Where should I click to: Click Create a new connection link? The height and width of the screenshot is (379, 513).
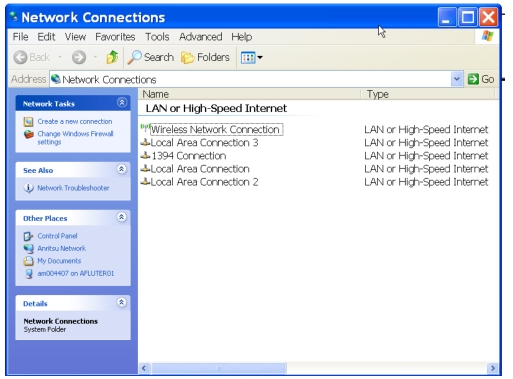point(75,122)
